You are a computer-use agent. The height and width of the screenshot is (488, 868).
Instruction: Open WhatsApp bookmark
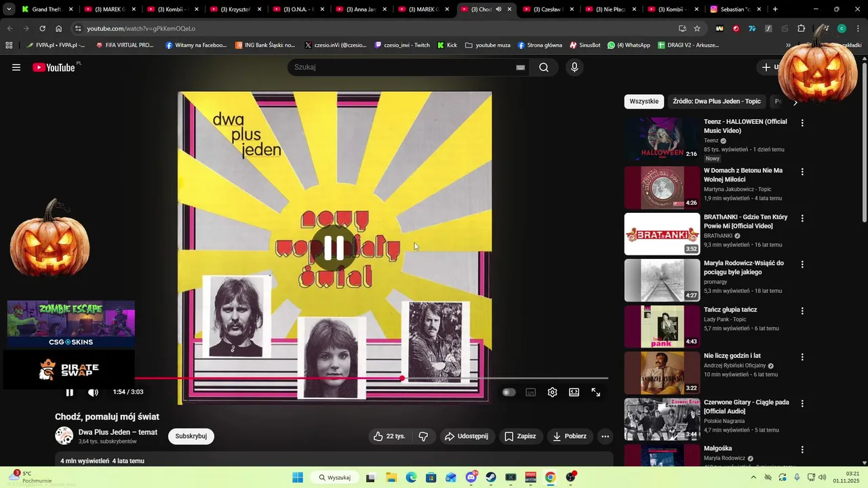coord(629,45)
